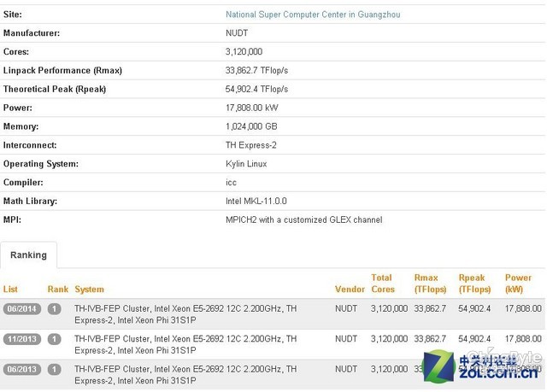
Task: Select the TH-IVB-FEP Cluster system in 11/2013 row
Action: click(185, 345)
